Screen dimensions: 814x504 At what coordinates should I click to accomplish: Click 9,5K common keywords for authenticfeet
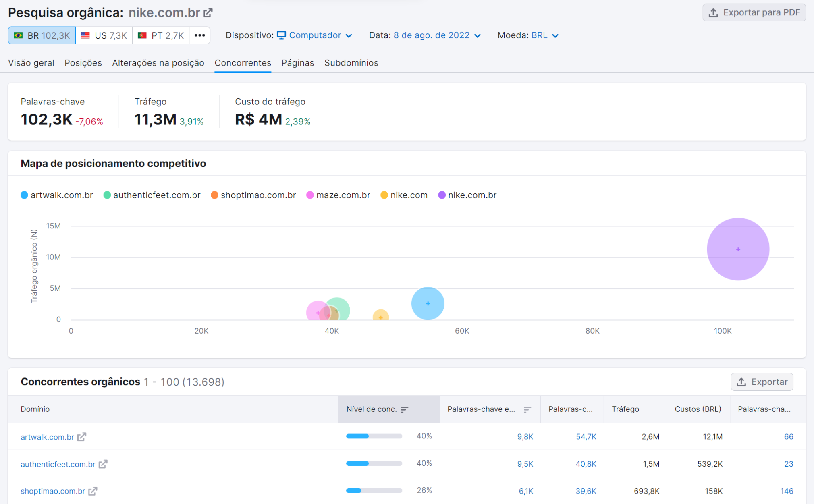pos(525,464)
